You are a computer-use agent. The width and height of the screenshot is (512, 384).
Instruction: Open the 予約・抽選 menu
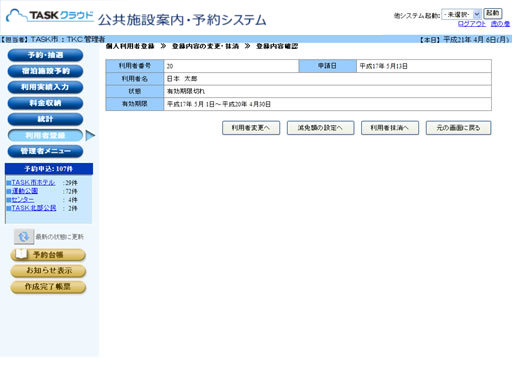[45, 55]
